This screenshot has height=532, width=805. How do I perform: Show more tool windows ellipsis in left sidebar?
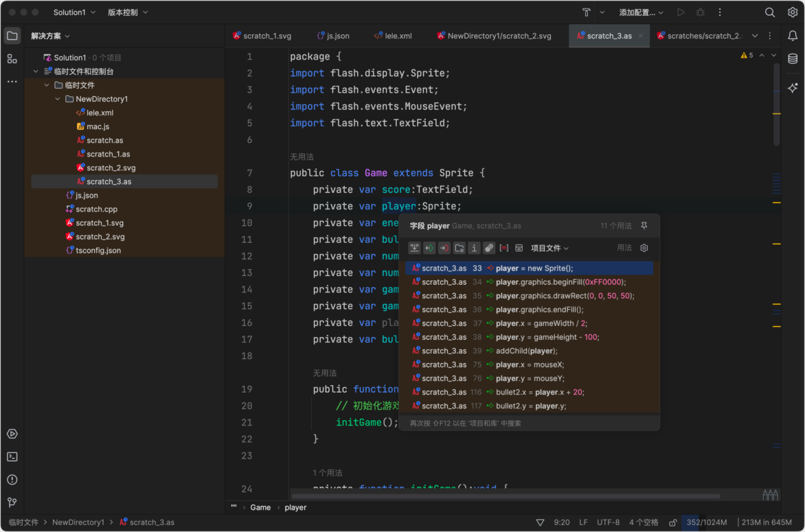[12, 82]
